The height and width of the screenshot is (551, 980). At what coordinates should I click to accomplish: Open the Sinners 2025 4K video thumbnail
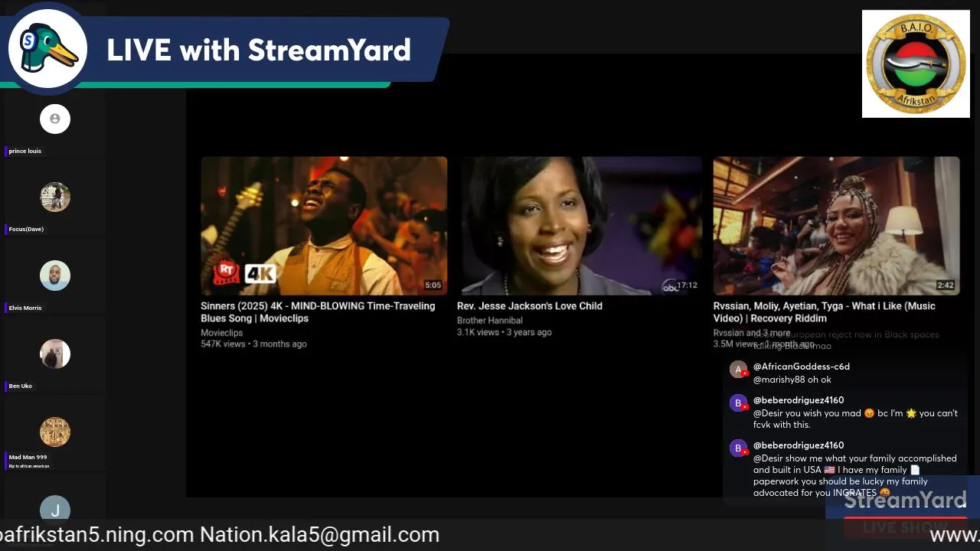point(324,226)
